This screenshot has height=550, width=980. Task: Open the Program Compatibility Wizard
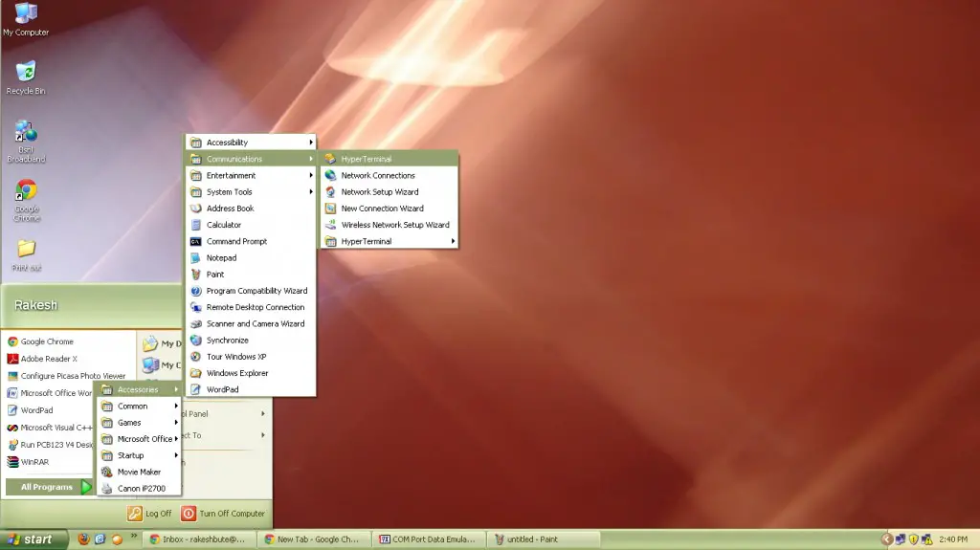(251, 291)
